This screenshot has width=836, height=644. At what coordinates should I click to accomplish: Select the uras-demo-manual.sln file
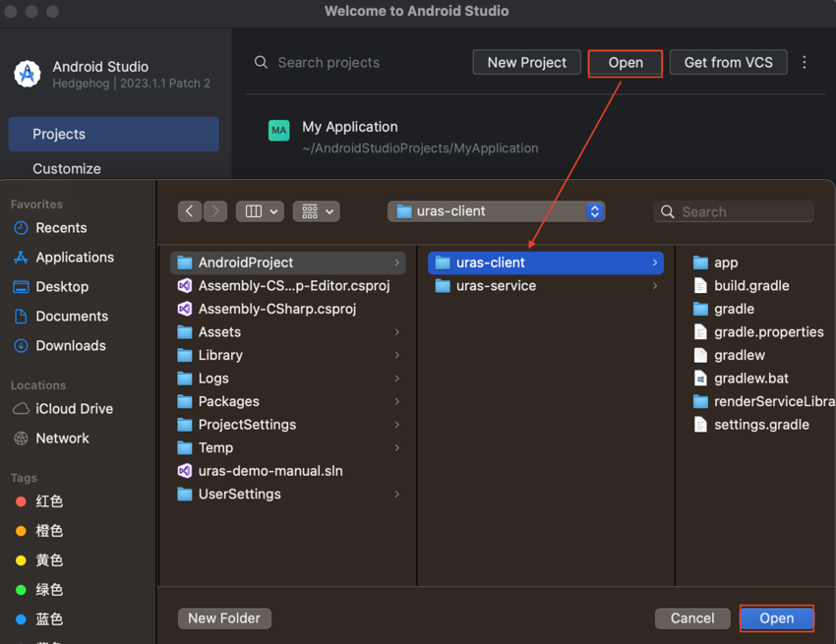coord(270,471)
